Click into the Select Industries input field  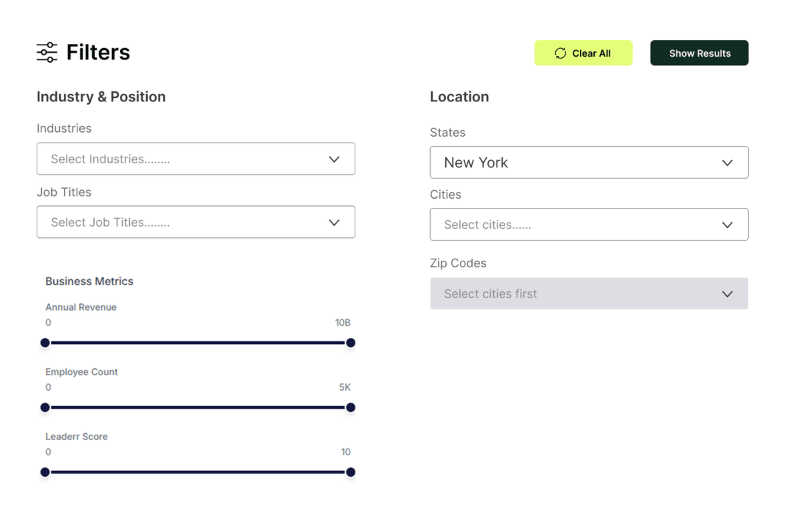pos(167,159)
